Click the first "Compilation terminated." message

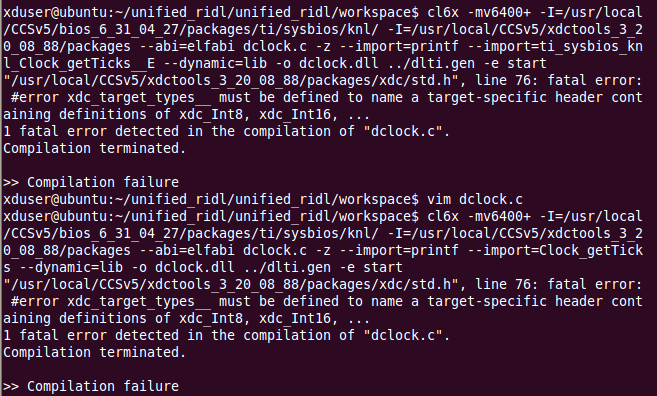94,148
